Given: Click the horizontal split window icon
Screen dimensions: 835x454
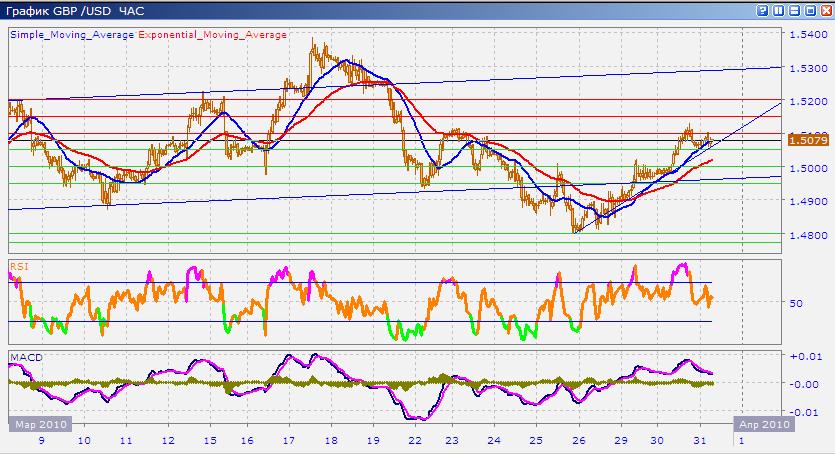Looking at the screenshot, I should [795, 11].
